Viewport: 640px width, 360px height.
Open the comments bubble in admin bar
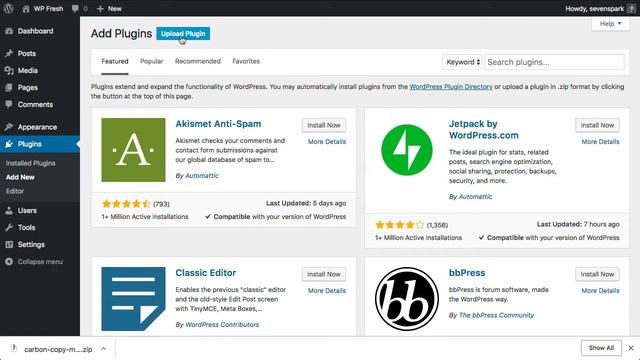79,9
